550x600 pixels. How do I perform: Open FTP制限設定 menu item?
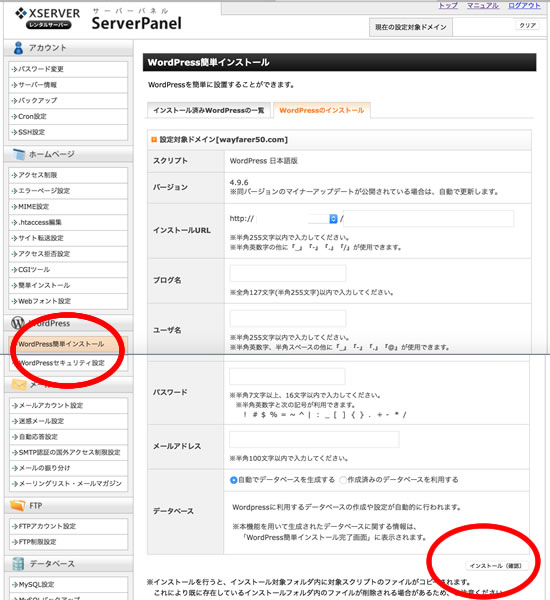68,542
